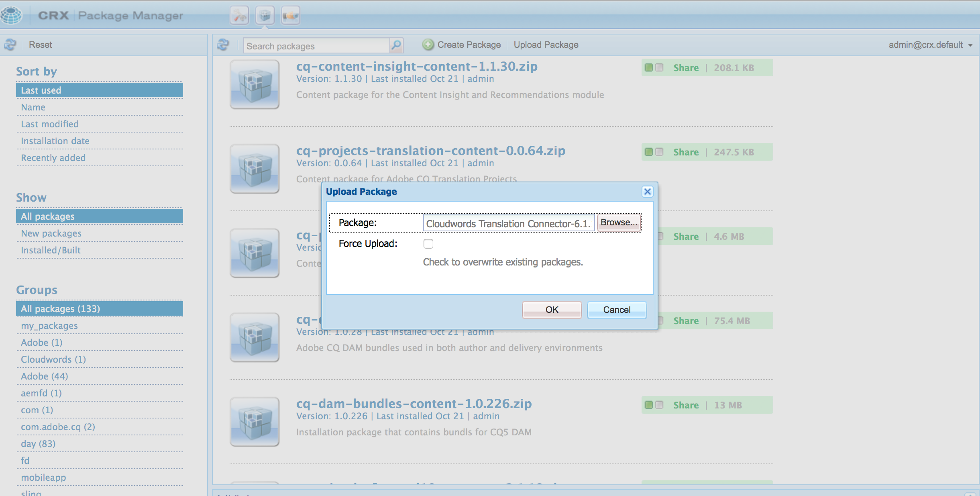Click Browse to choose a package file
The image size is (980, 496).
pos(619,222)
